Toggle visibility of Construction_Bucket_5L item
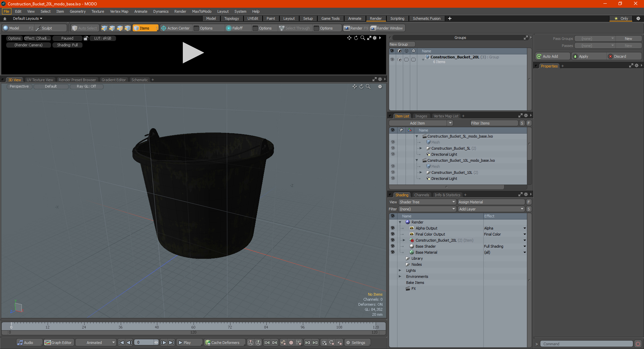 click(x=393, y=148)
